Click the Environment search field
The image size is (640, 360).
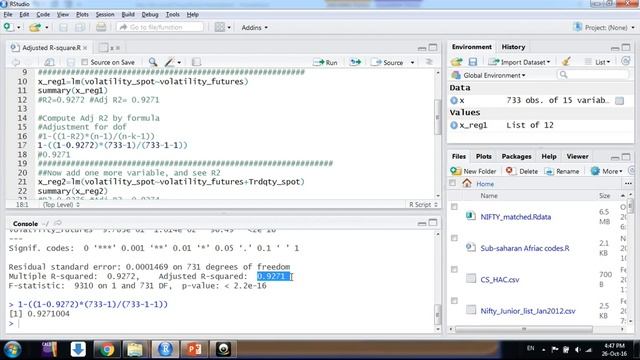593,75
